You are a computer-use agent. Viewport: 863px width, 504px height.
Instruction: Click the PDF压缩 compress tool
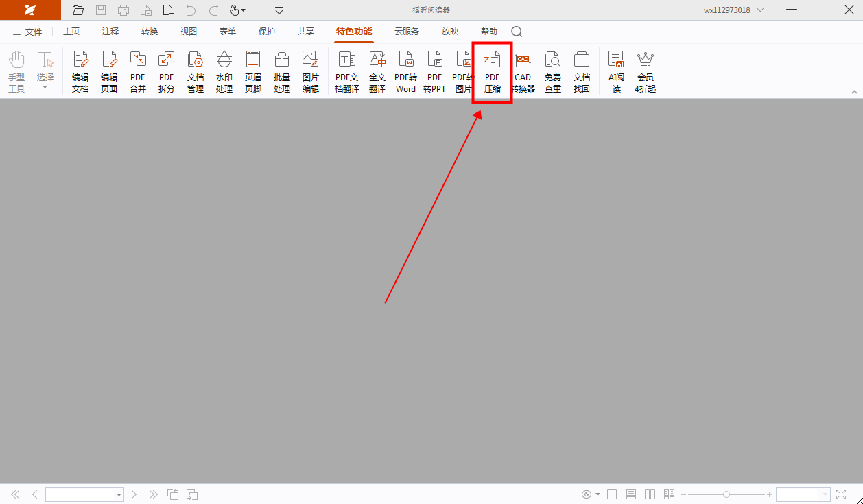click(x=492, y=71)
